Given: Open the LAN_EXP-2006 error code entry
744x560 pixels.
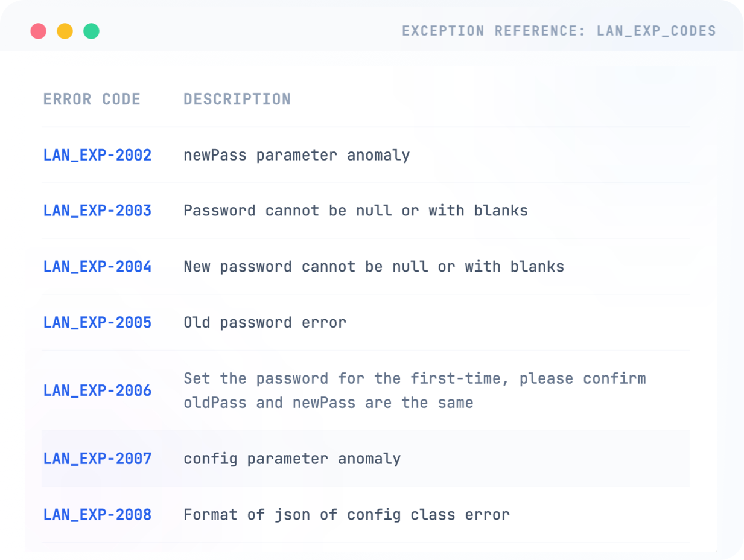Looking at the screenshot, I should 97,390.
